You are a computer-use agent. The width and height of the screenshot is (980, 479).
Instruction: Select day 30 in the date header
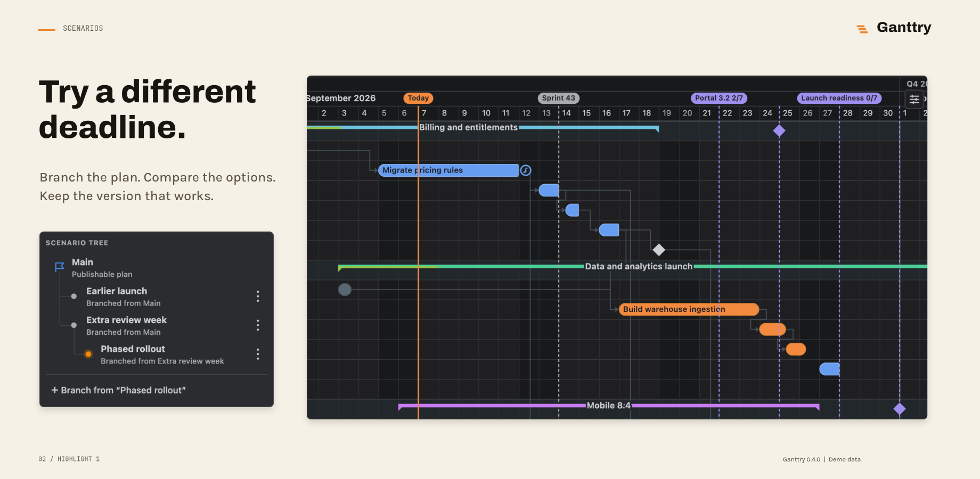(888, 113)
